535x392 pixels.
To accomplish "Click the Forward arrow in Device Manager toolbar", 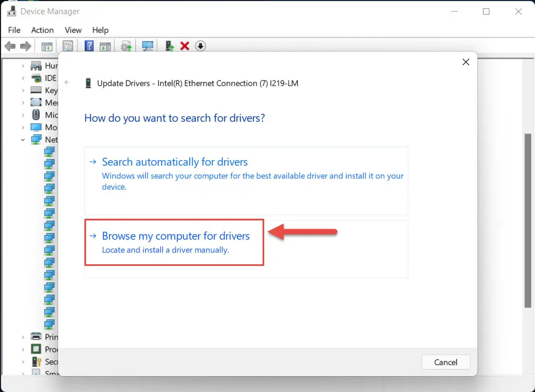I will (26, 46).
